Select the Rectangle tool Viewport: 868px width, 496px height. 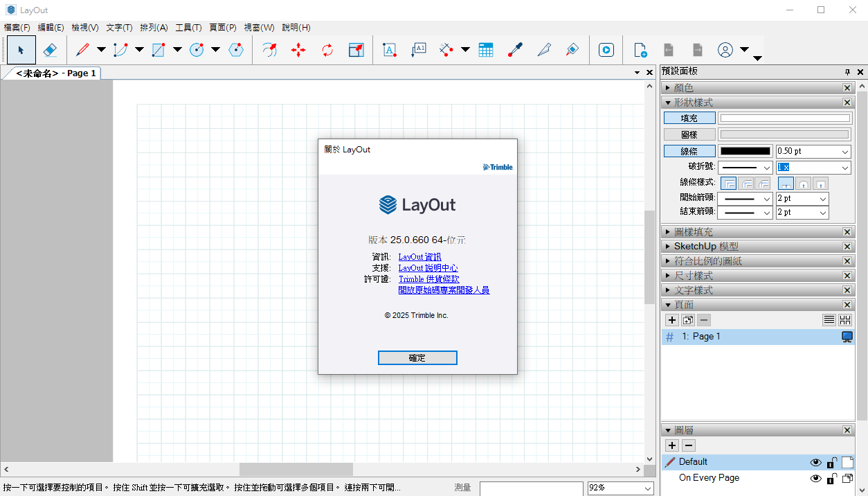coord(159,50)
